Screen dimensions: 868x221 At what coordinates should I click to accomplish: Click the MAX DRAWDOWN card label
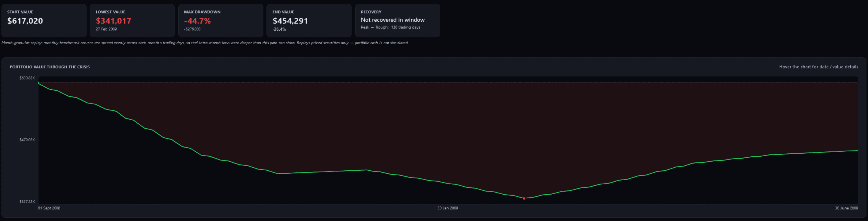[x=202, y=12]
